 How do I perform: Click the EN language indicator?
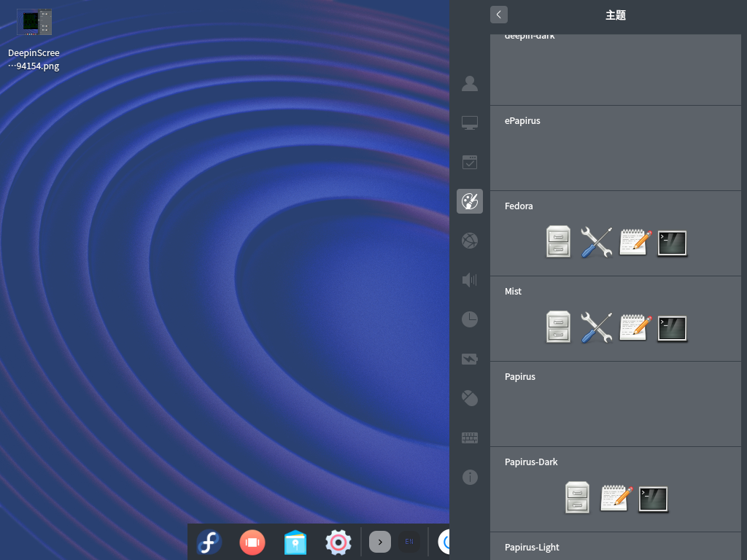point(409,542)
